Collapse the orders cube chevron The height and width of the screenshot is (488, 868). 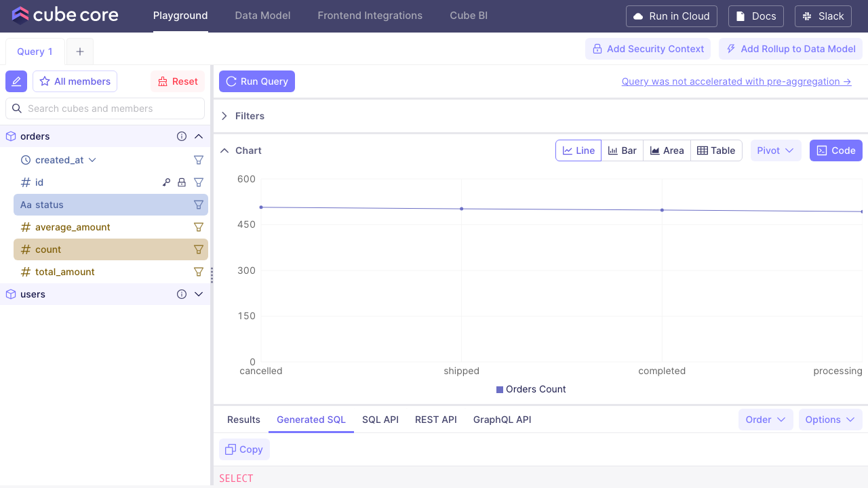pyautogui.click(x=199, y=136)
